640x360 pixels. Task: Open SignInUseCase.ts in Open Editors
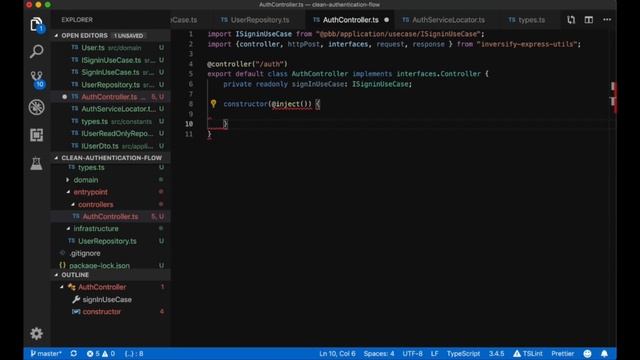[110, 72]
